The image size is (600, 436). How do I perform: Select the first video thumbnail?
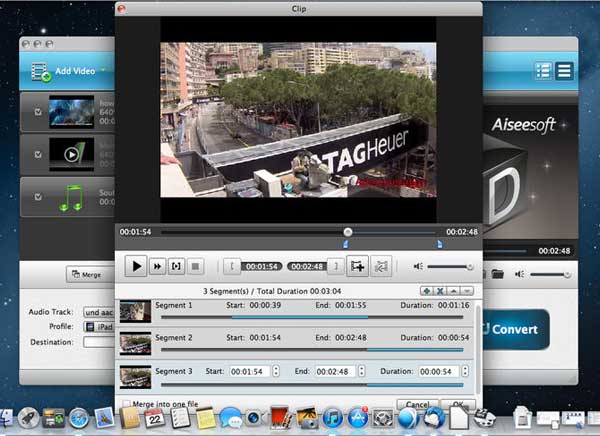[x=71, y=112]
